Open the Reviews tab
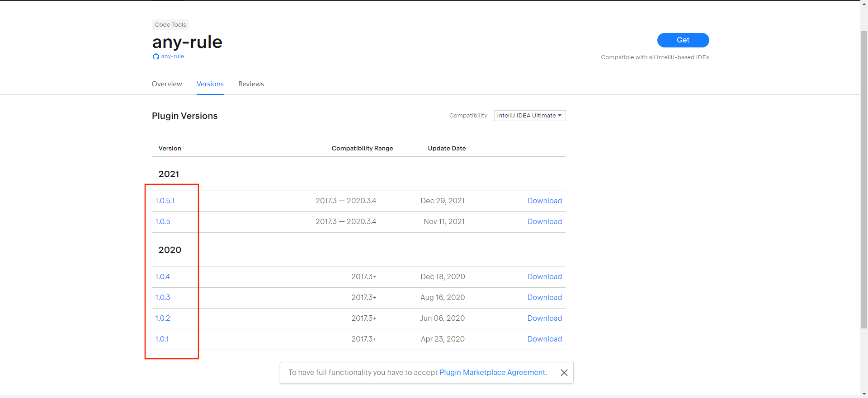 point(251,84)
